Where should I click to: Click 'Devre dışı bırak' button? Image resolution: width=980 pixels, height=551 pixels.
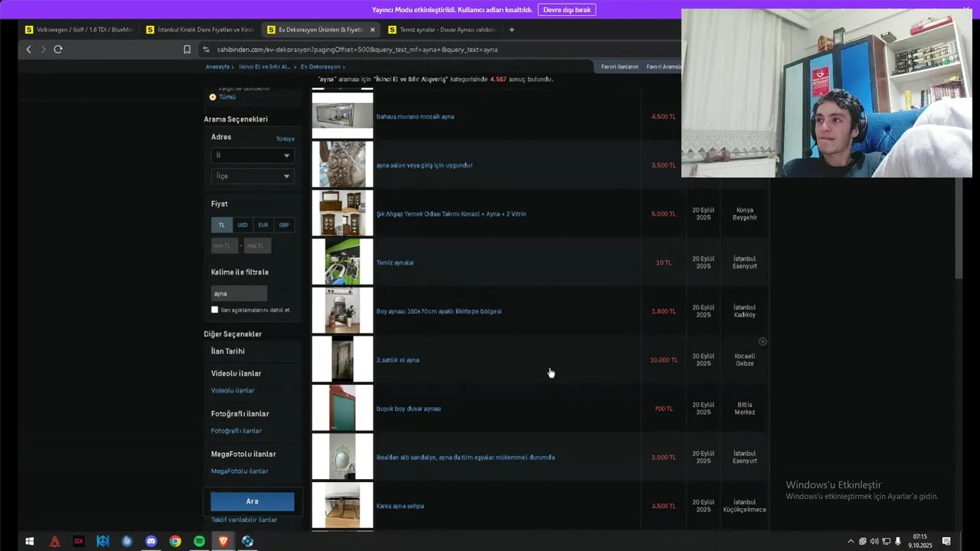pyautogui.click(x=567, y=10)
